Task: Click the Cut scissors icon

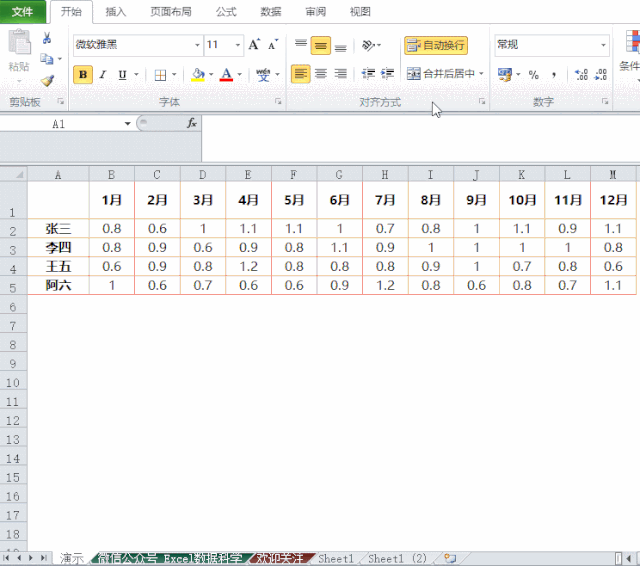Action: [47, 38]
